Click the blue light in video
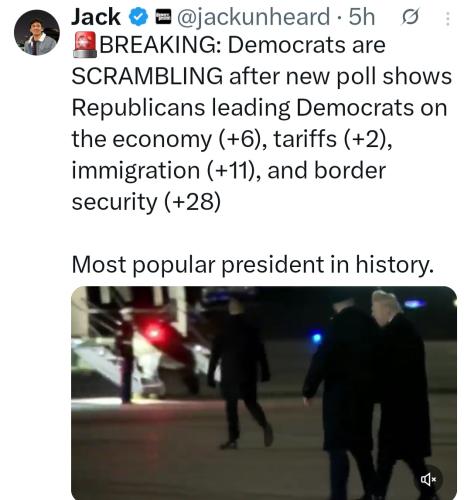The width and height of the screenshot is (471, 500). [316, 338]
